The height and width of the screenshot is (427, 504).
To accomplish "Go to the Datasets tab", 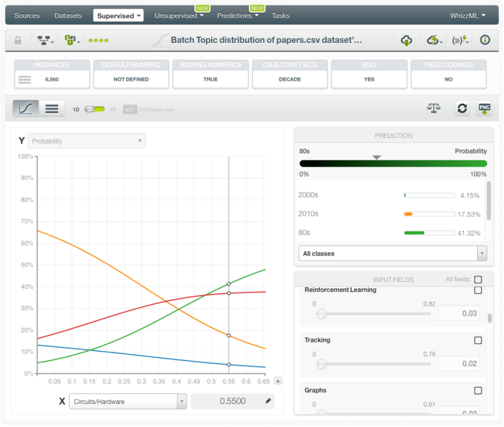I will pos(68,16).
